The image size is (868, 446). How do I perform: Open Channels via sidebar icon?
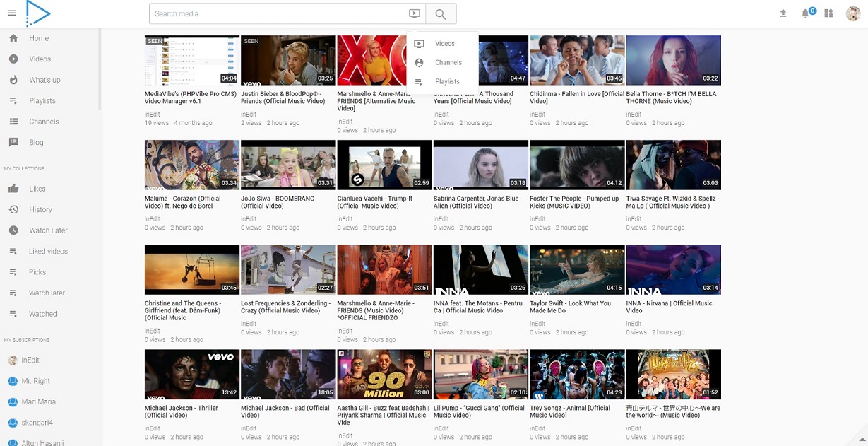(x=13, y=122)
